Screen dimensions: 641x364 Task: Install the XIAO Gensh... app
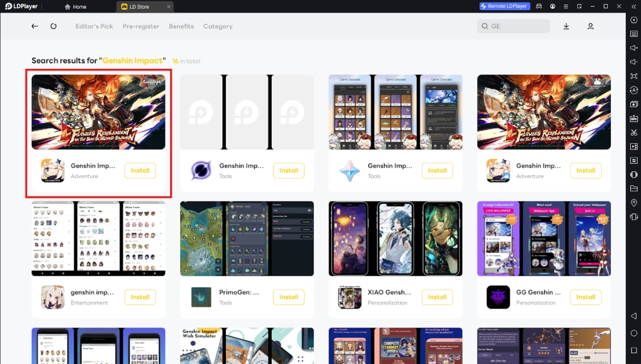(437, 297)
